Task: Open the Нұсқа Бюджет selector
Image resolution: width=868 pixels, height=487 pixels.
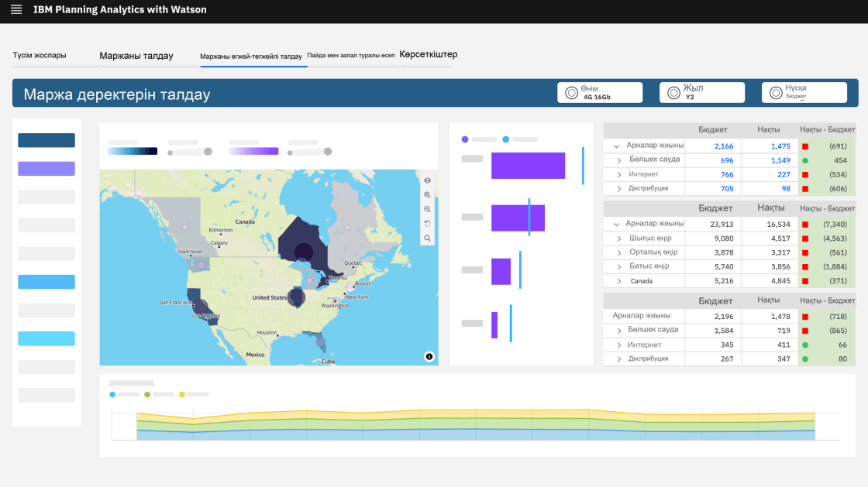Action: pyautogui.click(x=804, y=92)
